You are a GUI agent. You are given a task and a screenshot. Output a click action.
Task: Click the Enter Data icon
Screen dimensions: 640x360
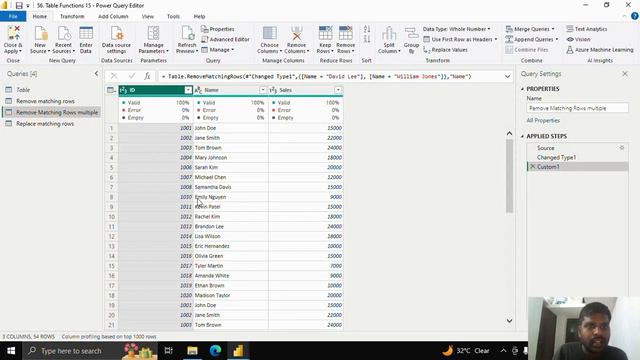click(86, 33)
